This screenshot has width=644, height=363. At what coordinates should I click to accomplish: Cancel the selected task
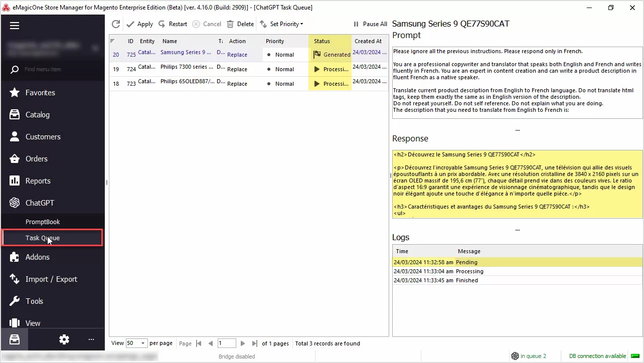click(x=207, y=24)
